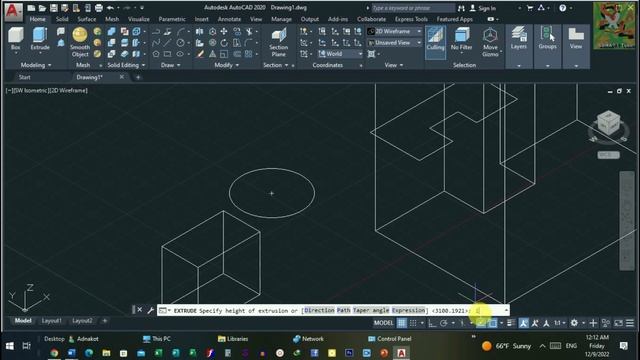Expand the Modify panel

[227, 65]
